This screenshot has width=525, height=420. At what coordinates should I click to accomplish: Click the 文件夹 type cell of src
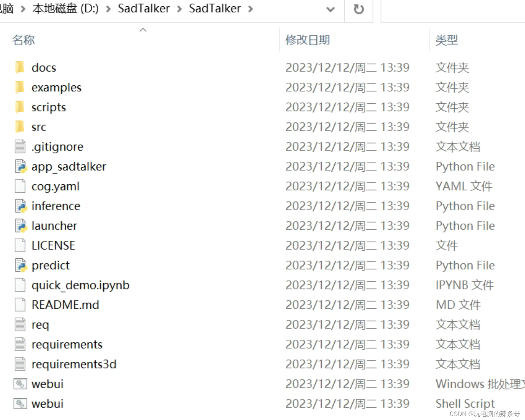[x=452, y=127]
